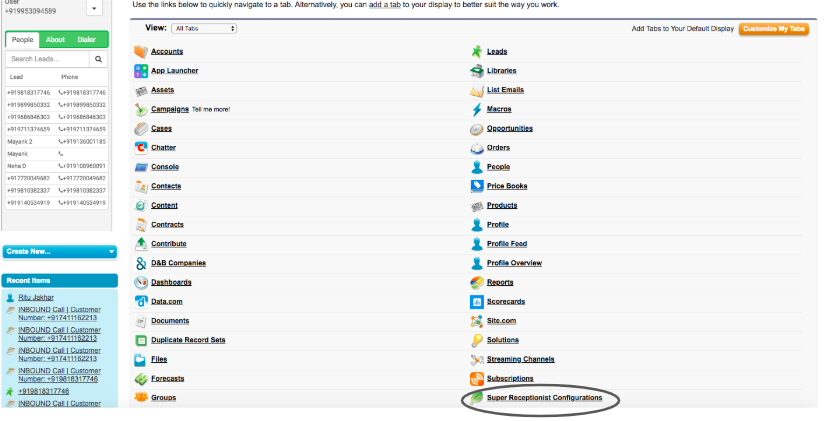Click the App Launcher grid icon
The height and width of the screenshot is (421, 825).
[x=141, y=71]
